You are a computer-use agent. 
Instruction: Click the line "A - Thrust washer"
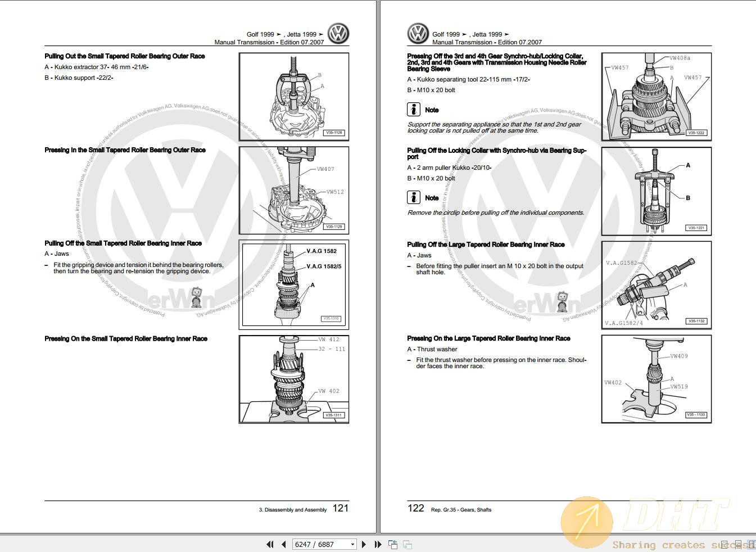coord(432,349)
